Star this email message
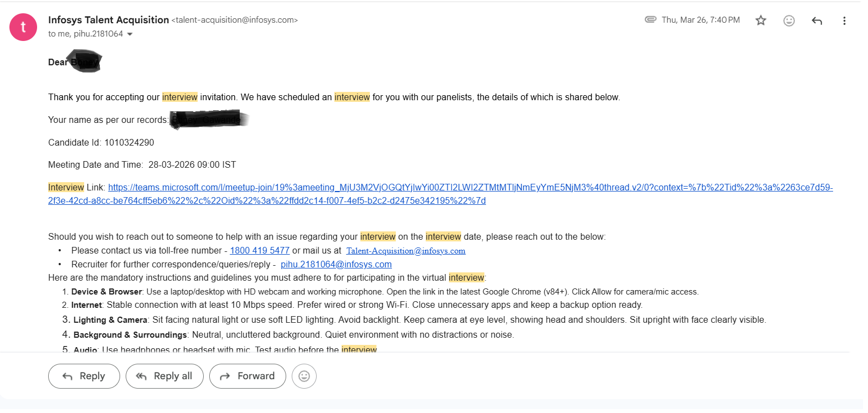 (761, 20)
